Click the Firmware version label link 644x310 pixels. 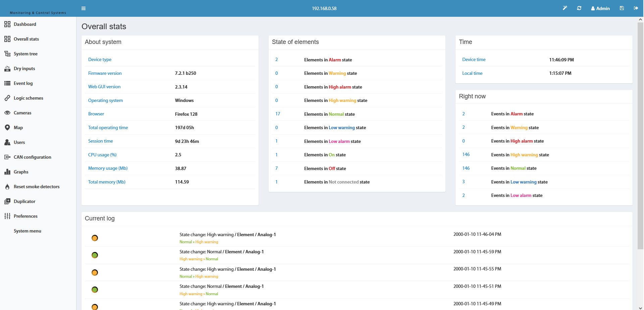105,73
